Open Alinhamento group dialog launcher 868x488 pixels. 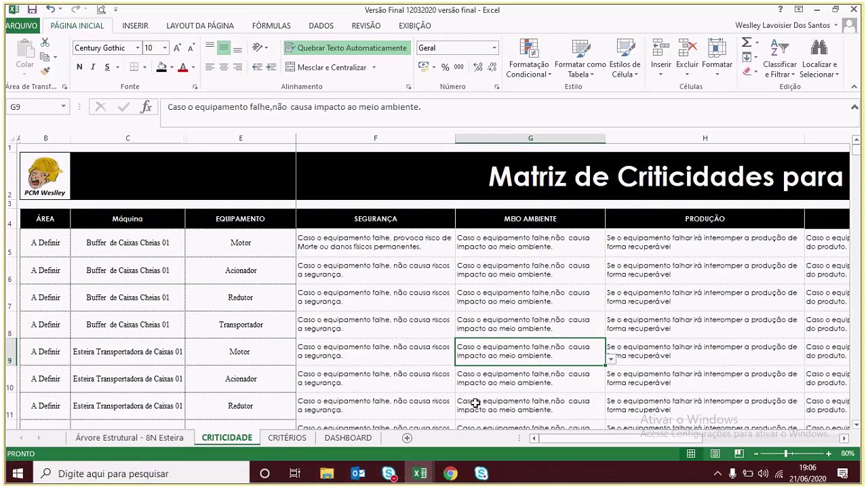coord(408,87)
